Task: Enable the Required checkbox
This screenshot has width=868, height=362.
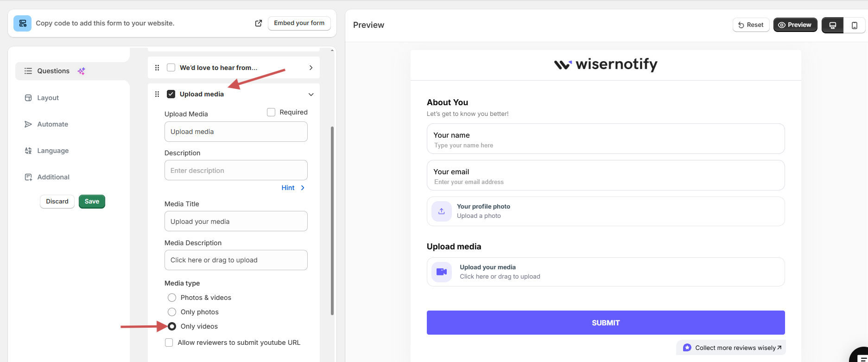Action: (271, 112)
